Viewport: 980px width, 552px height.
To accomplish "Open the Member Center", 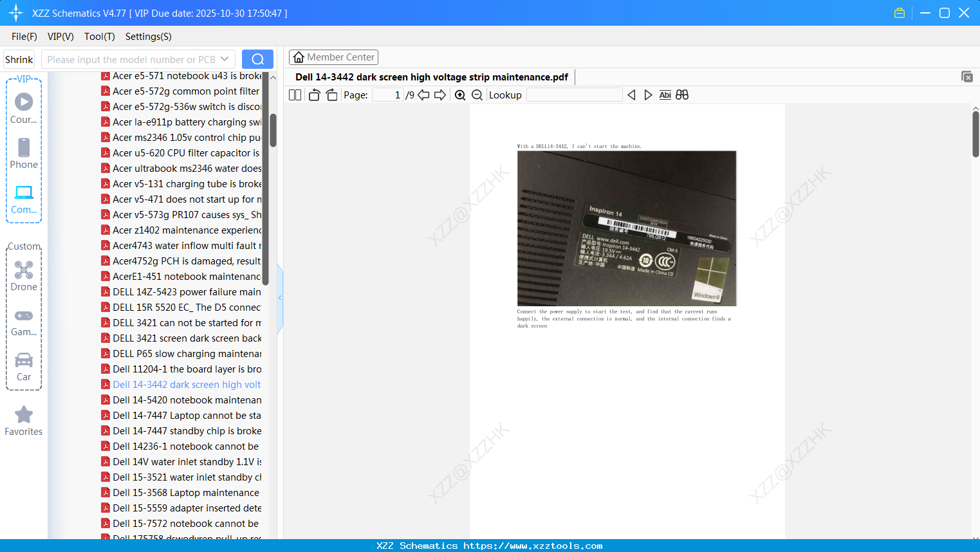I will pyautogui.click(x=333, y=57).
